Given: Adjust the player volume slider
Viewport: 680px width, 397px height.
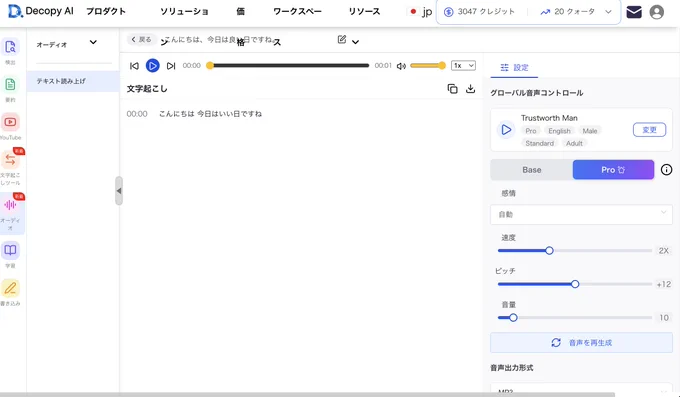Looking at the screenshot, I should click(x=428, y=66).
